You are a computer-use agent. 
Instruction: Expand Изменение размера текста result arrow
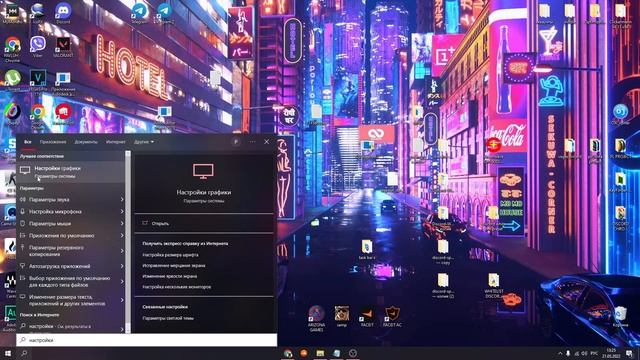pos(122,300)
